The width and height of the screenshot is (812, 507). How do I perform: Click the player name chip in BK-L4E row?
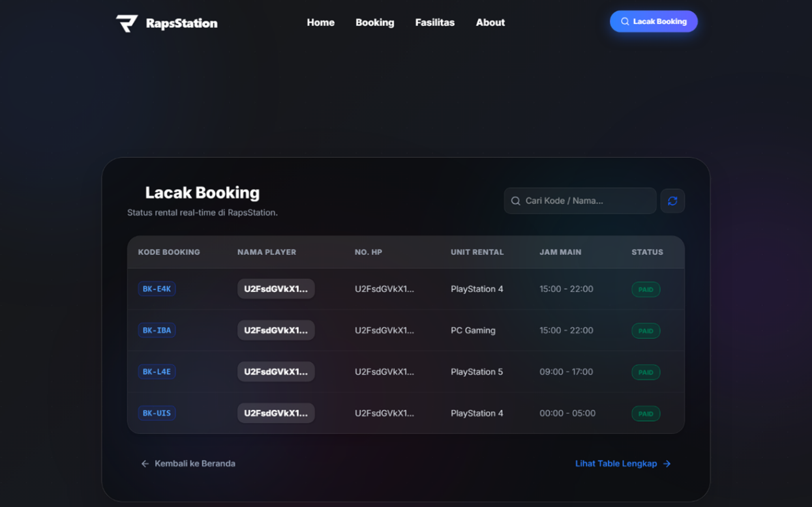click(x=276, y=371)
